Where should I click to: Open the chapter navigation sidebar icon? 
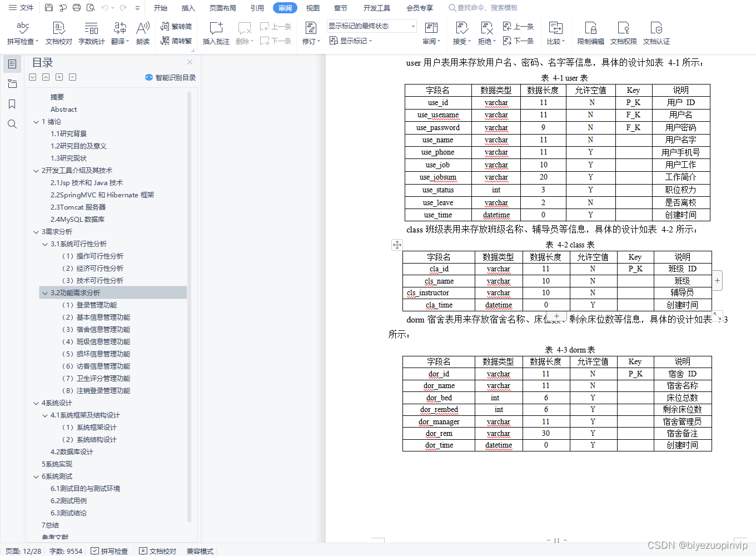12,84
